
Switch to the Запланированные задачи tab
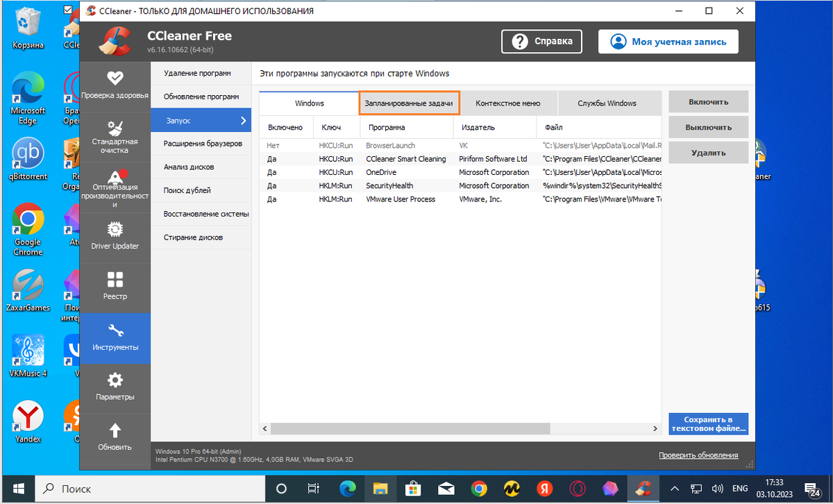[x=410, y=103]
